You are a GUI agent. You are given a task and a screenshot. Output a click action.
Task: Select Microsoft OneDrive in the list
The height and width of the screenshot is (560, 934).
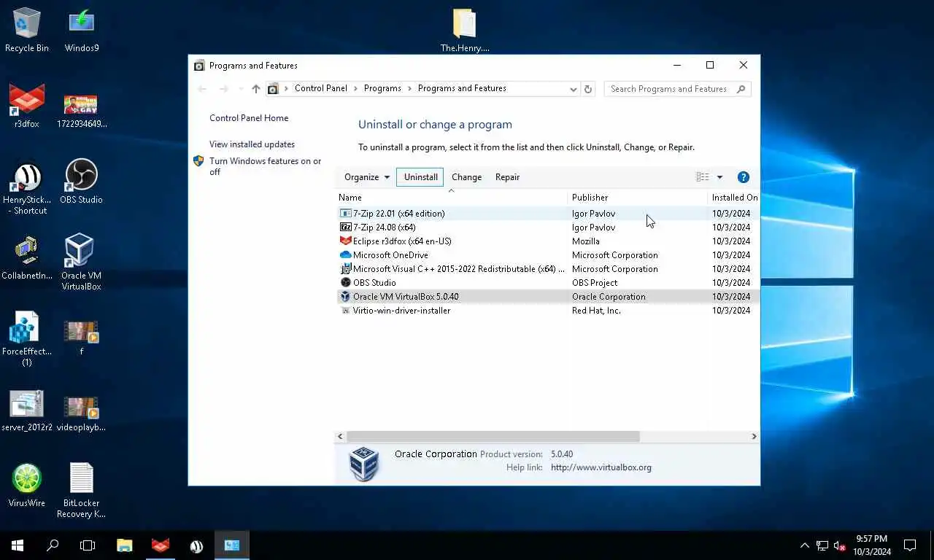click(547, 255)
